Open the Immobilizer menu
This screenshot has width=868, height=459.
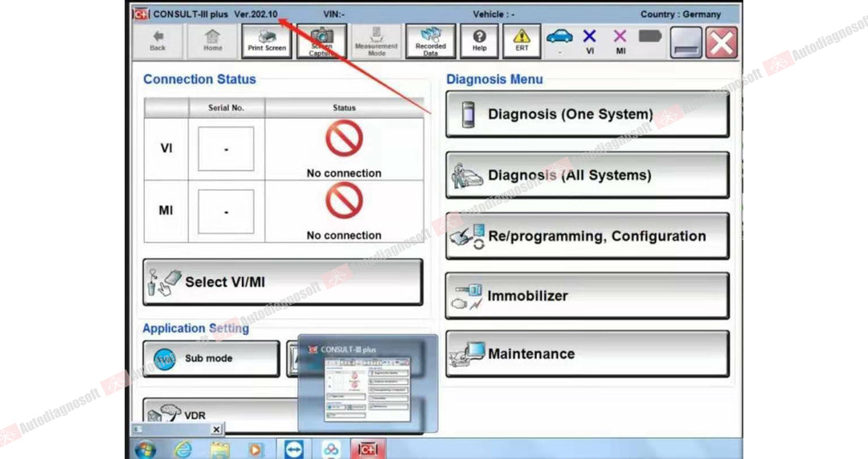pos(588,296)
